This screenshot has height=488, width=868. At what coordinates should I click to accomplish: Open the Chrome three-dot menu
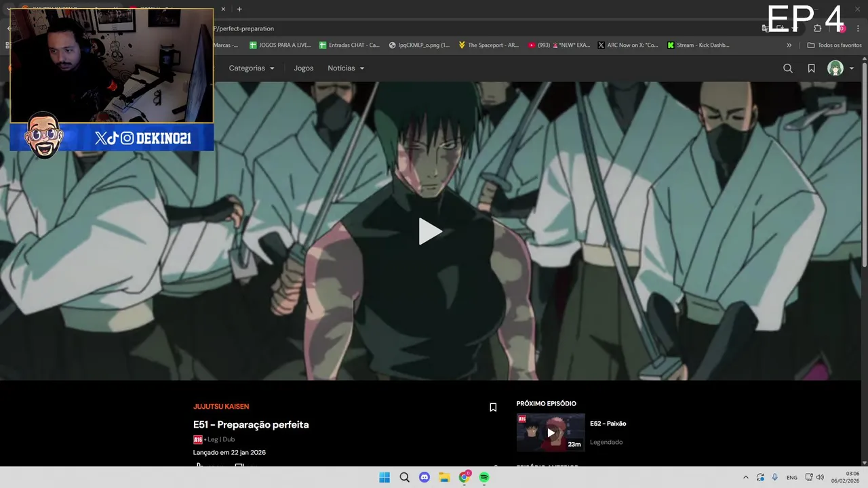pos(859,28)
